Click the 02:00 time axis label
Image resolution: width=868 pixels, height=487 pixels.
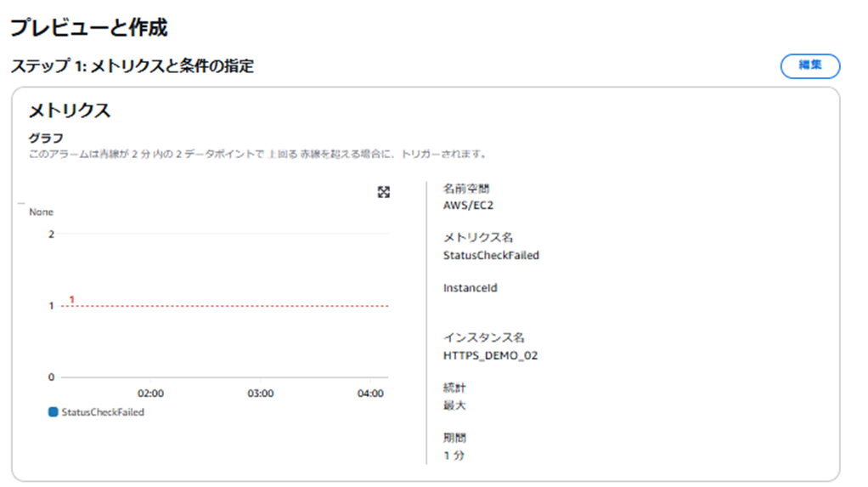click(x=150, y=394)
